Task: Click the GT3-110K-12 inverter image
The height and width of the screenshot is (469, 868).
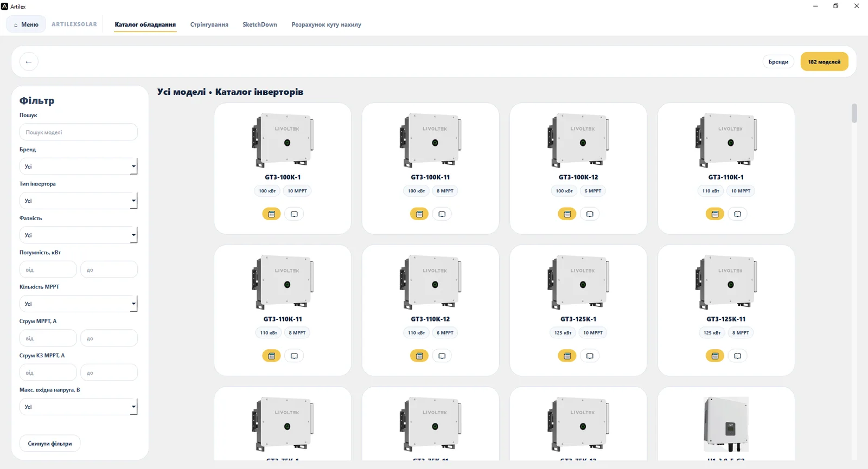Action: [x=431, y=282]
